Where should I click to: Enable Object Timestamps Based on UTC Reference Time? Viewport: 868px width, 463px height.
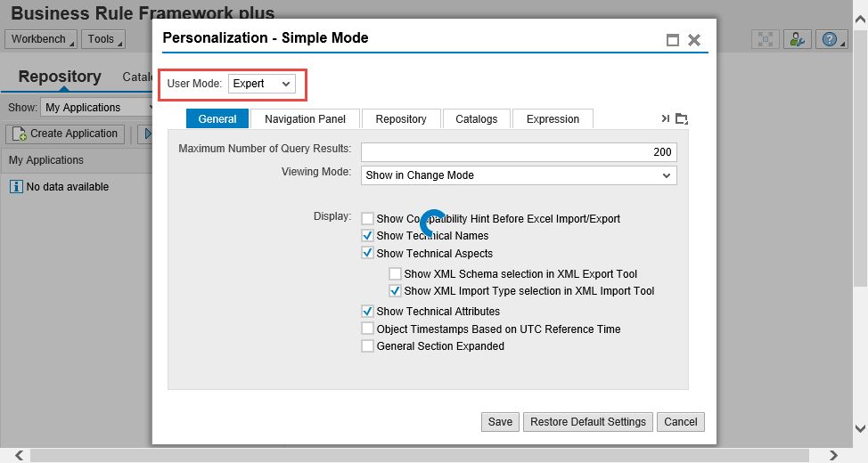coord(367,329)
